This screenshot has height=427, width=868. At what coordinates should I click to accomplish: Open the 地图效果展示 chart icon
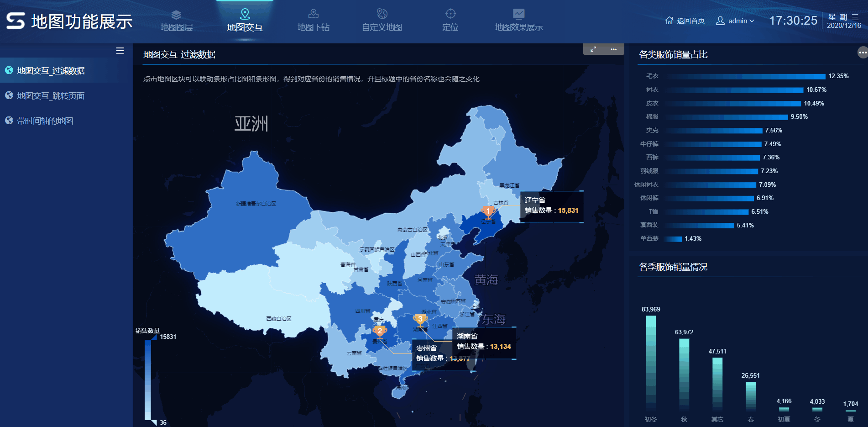[x=518, y=14]
